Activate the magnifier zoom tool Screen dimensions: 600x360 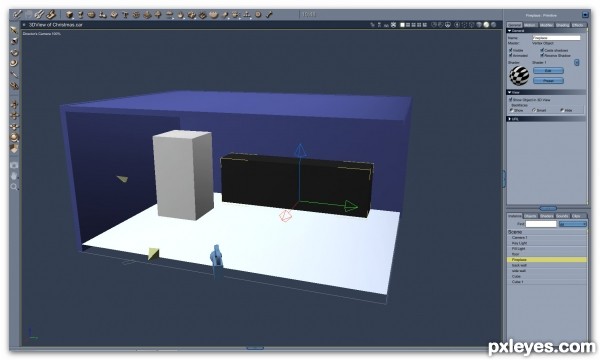14,187
